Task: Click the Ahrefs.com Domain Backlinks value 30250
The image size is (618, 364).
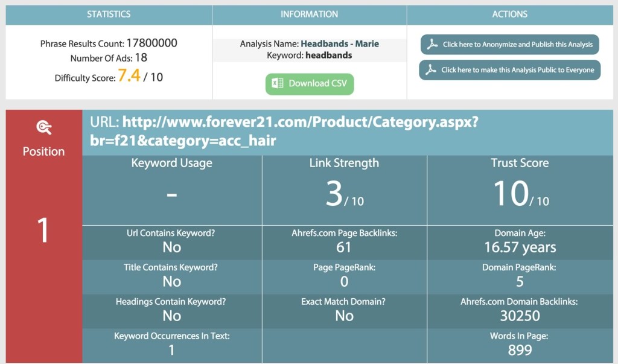Action: (520, 315)
